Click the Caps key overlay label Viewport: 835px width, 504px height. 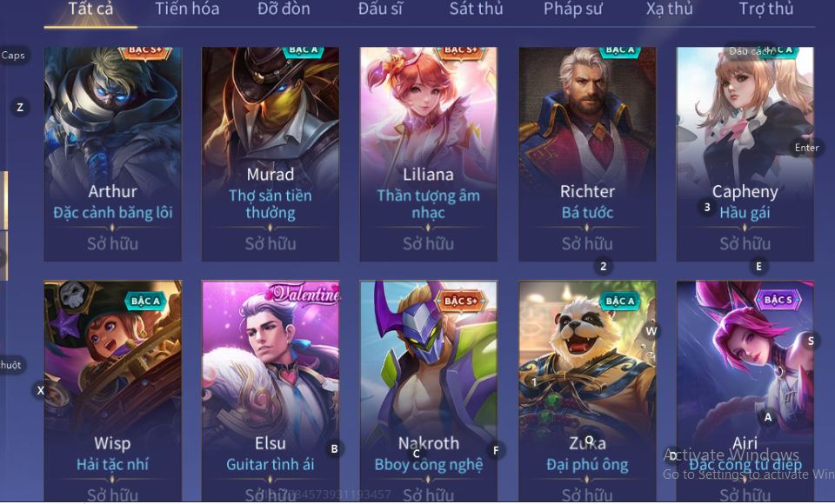click(x=13, y=56)
